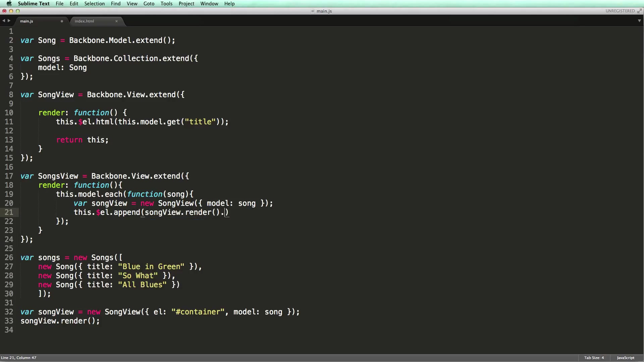Open the JavaScript syntax selector
The width and height of the screenshot is (644, 362).
[x=626, y=358]
